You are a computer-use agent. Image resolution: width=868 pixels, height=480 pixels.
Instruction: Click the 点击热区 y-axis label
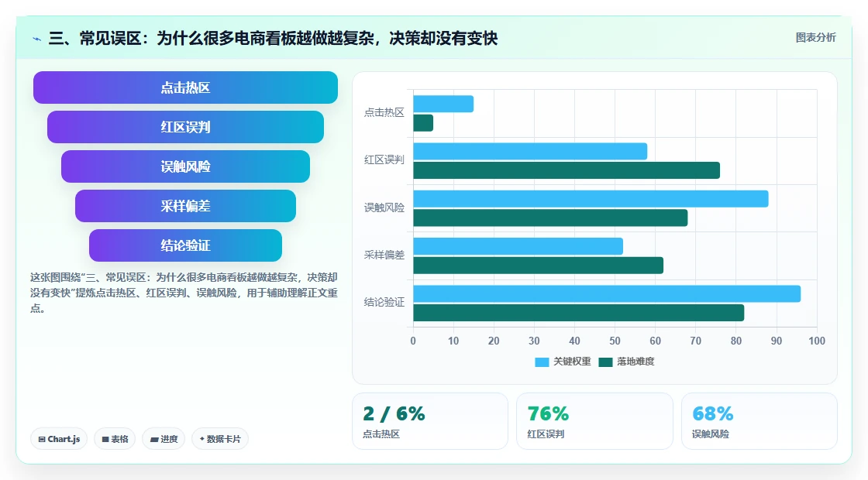click(x=384, y=113)
